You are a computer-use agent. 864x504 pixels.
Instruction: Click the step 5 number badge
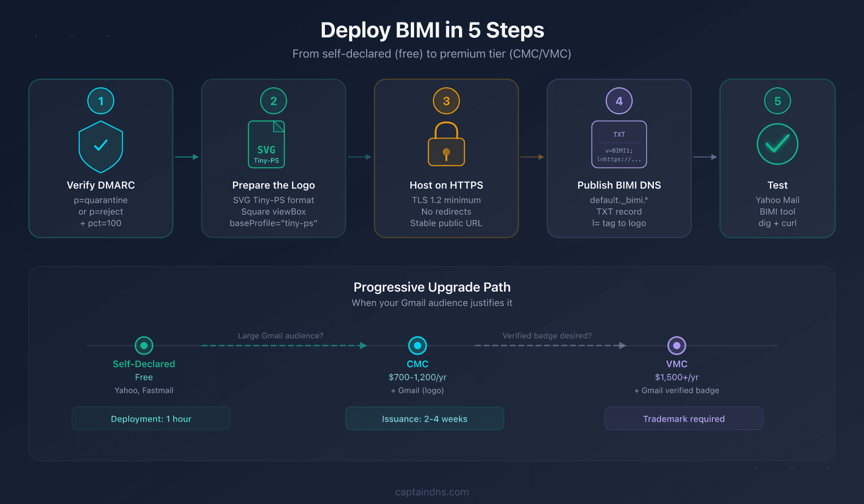click(x=777, y=101)
